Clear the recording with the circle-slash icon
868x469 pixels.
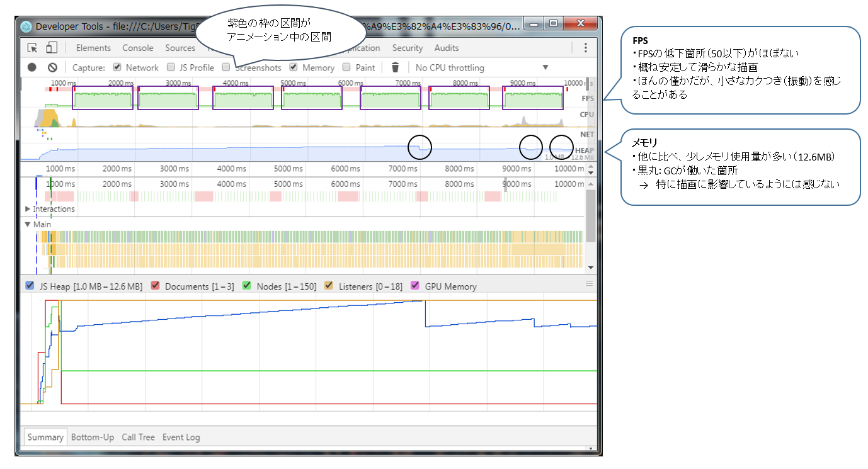[52, 67]
